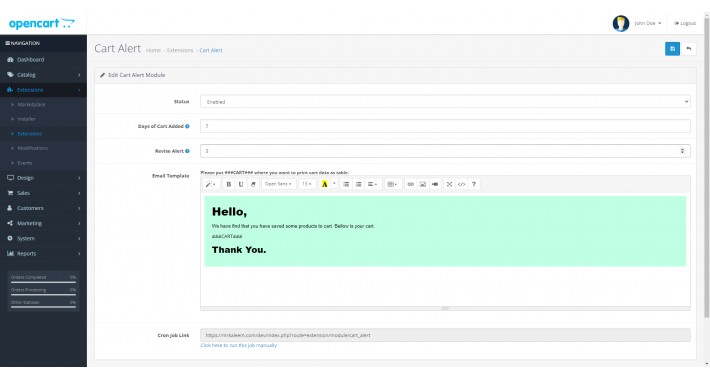Click the Sales cart icon
710x380 pixels.
pyautogui.click(x=10, y=193)
